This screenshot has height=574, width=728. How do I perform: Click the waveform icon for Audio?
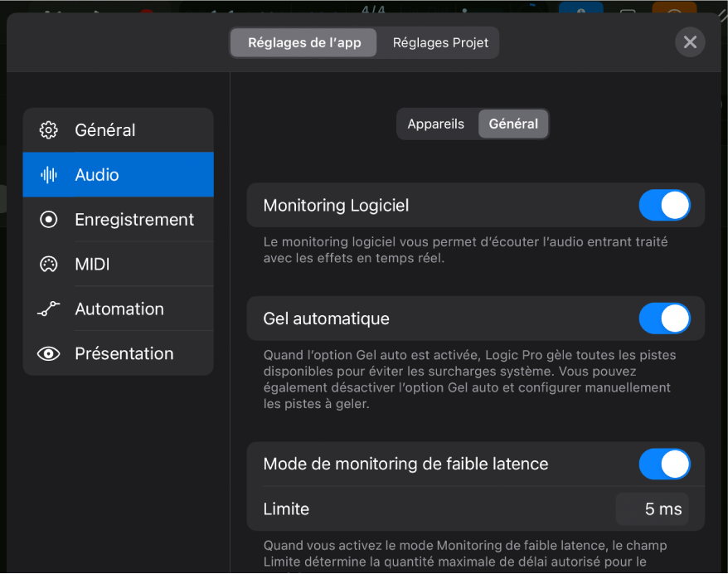click(49, 175)
